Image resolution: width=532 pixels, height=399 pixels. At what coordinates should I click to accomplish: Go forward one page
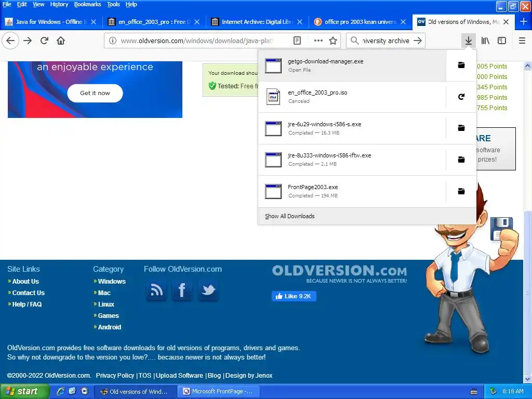(28, 41)
